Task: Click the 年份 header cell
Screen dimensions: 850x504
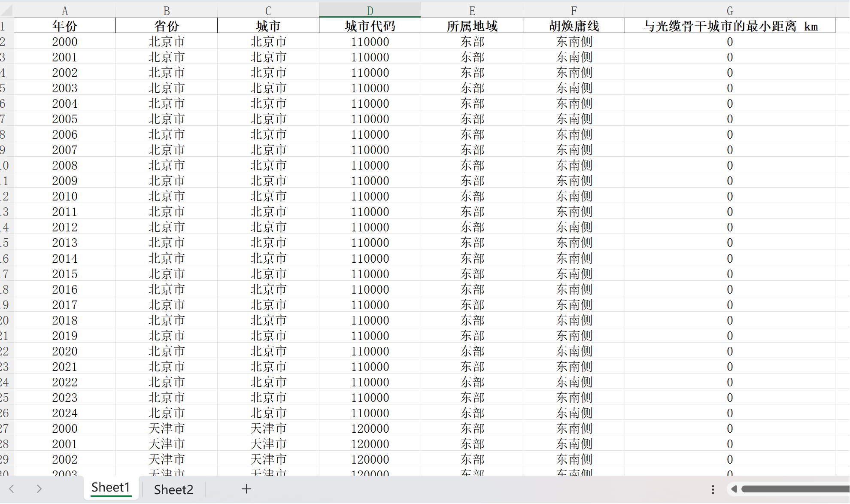Action: tap(65, 26)
